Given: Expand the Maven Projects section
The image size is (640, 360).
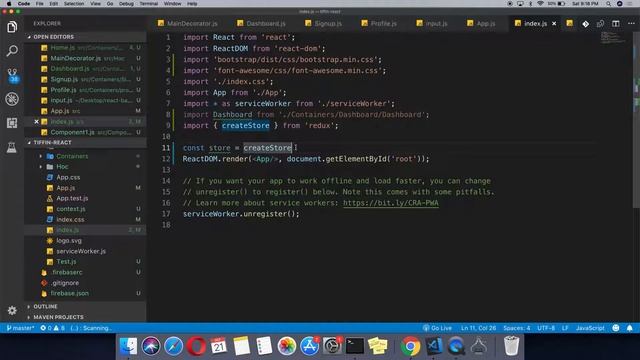Looking at the screenshot, I should pyautogui.click(x=85, y=317).
